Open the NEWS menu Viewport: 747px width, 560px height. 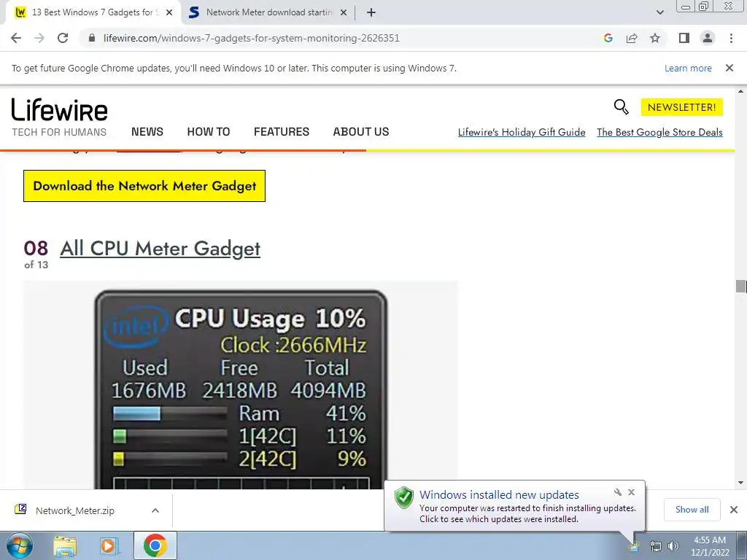(x=147, y=132)
